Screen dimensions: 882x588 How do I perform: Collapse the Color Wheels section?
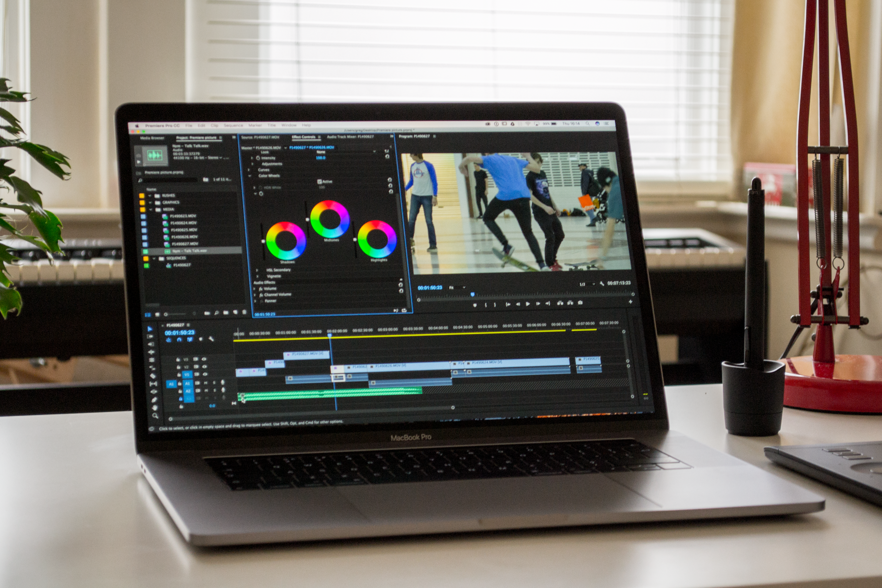coord(249,176)
